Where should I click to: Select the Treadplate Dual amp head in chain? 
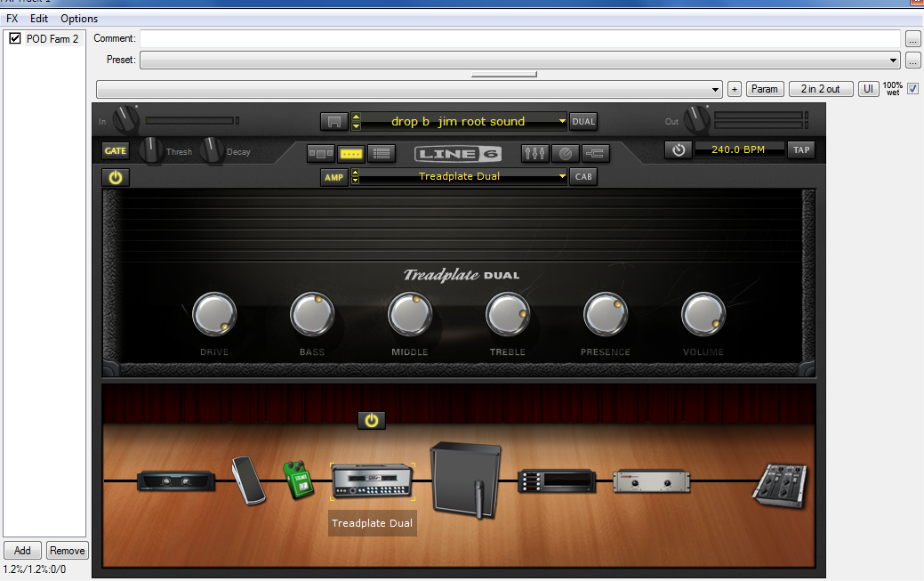point(373,480)
